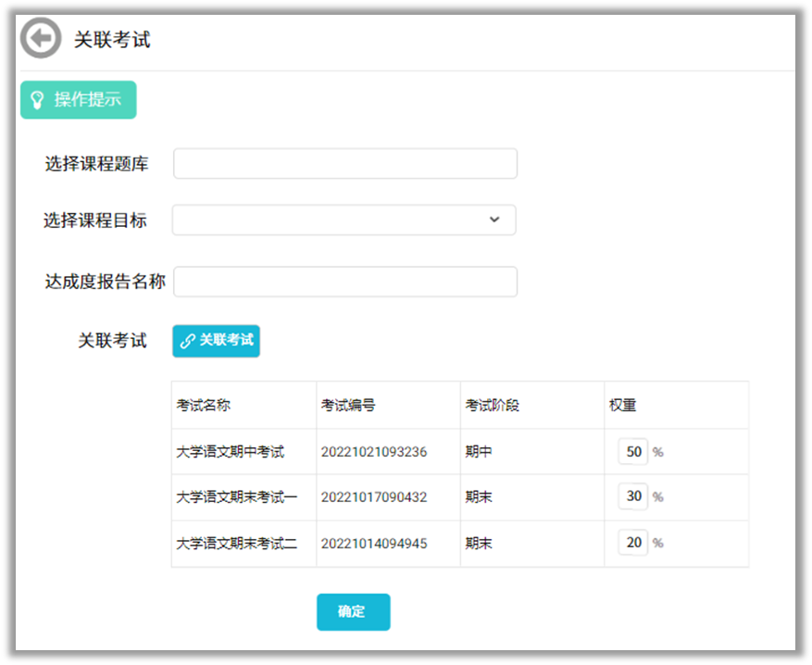Click the 权重 column header
This screenshot has width=812, height=665.
622,406
